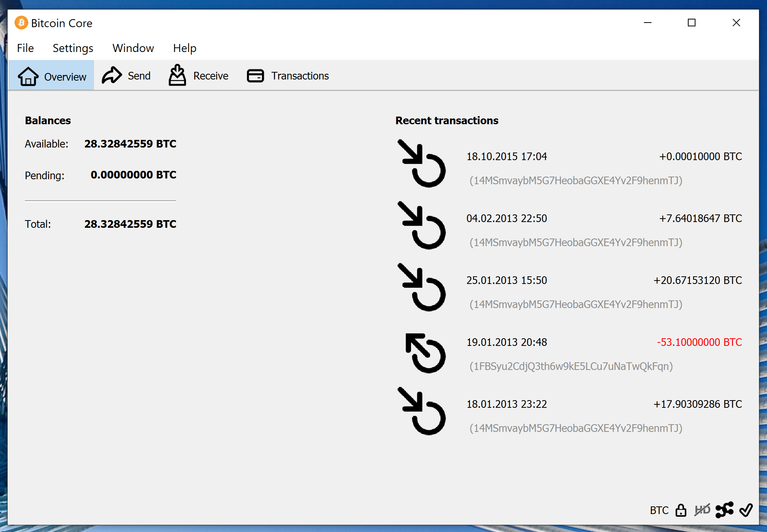Select the +20.67153120 BTC transaction
This screenshot has width=767, height=532.
pyautogui.click(x=697, y=280)
